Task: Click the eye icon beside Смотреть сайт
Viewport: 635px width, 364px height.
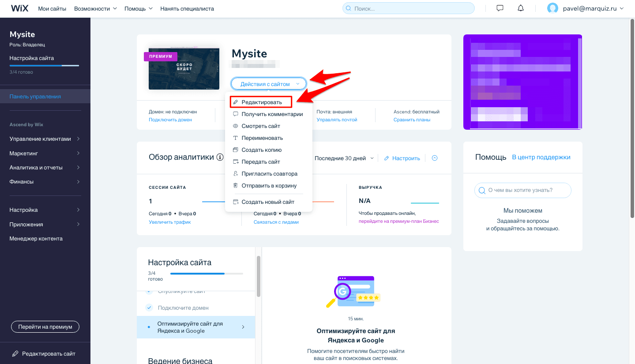Action: coord(236,126)
